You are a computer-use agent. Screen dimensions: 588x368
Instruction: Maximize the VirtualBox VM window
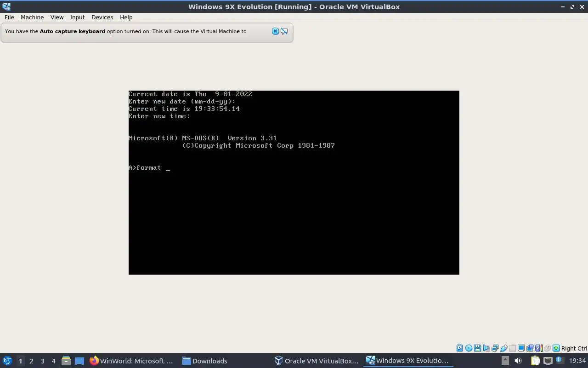(x=572, y=6)
